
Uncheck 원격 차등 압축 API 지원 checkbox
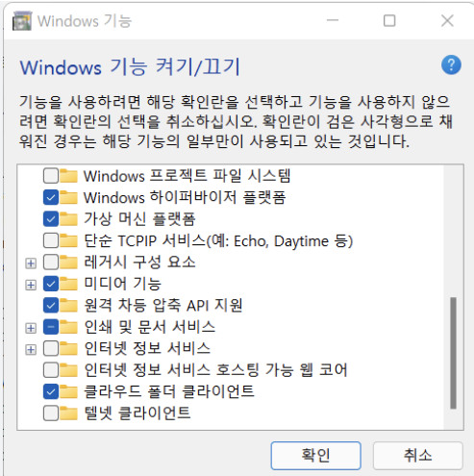[x=51, y=305]
